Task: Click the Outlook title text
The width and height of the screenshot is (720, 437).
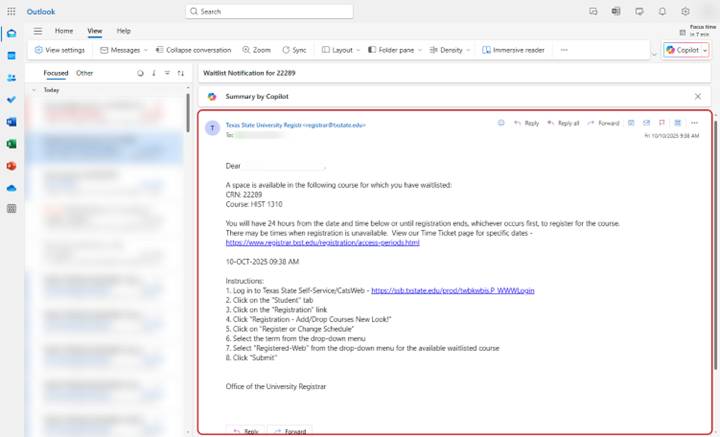Action: (x=41, y=11)
